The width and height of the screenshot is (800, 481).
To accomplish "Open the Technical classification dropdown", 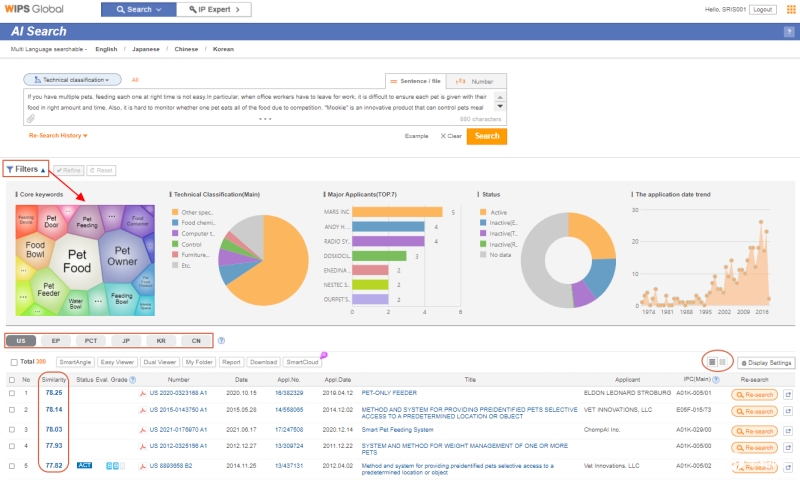I will (71, 79).
